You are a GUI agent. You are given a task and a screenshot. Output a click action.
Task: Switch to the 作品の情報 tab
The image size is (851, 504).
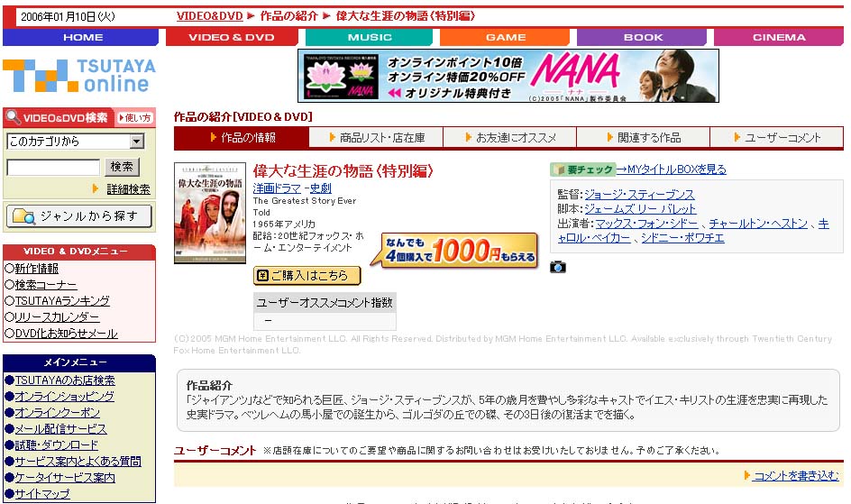[x=242, y=138]
